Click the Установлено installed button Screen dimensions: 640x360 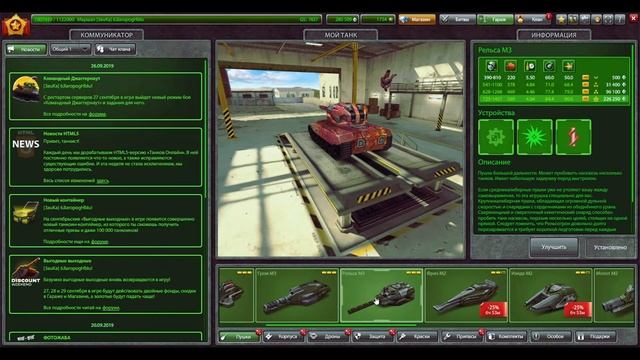pos(610,247)
